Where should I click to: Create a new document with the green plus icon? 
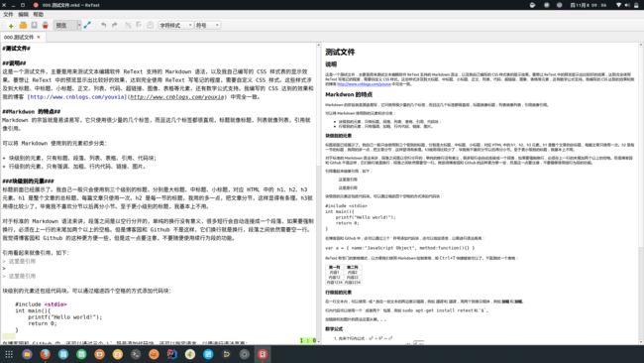11,26
